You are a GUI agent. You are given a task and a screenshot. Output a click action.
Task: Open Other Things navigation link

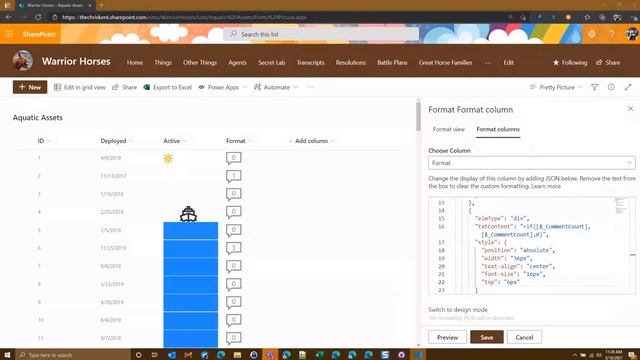tap(200, 62)
